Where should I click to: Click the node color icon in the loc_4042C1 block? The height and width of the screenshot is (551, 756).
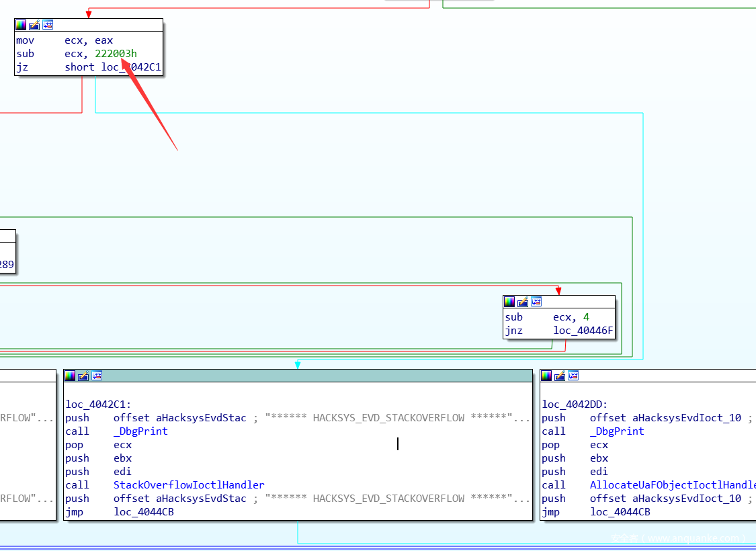tap(70, 376)
